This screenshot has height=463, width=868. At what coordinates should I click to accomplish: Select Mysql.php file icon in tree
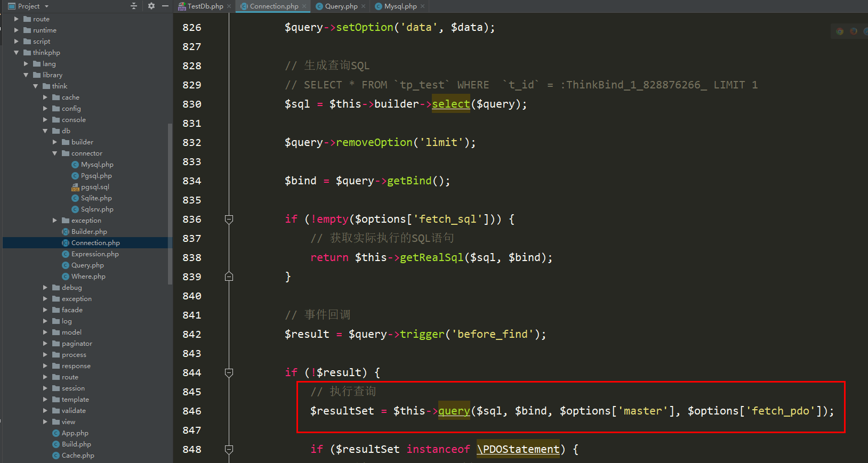click(x=75, y=165)
